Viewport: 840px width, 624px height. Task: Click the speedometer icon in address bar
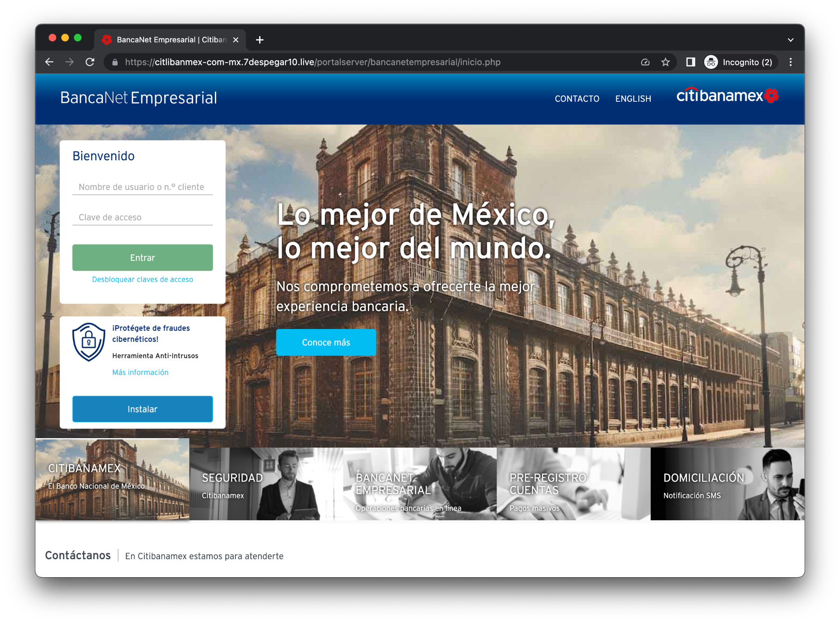click(x=645, y=62)
